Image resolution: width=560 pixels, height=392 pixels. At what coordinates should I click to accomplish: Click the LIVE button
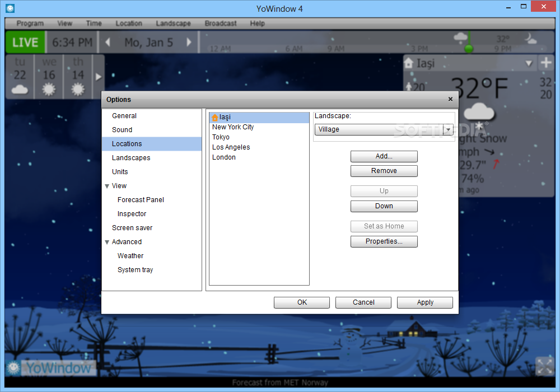(x=25, y=42)
